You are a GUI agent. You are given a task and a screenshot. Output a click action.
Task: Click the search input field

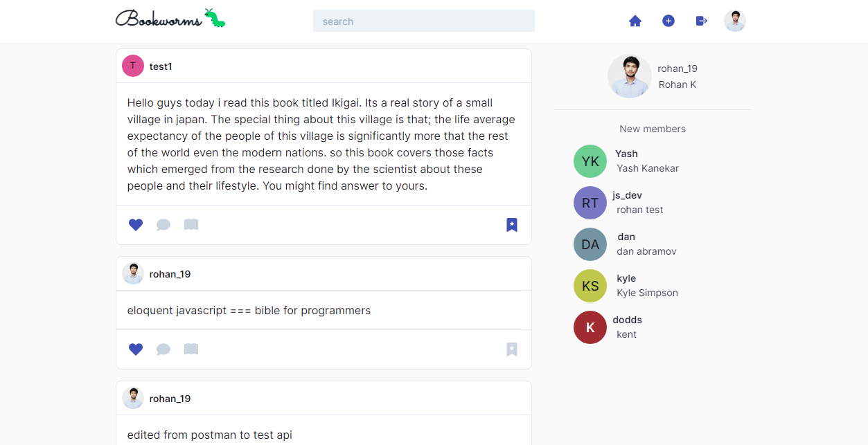424,21
